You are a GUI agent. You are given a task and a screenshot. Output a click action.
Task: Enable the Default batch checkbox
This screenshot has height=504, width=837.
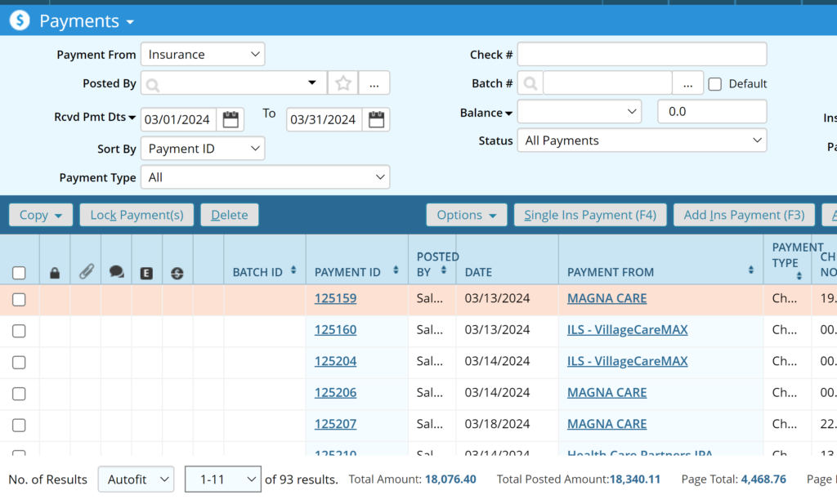715,84
